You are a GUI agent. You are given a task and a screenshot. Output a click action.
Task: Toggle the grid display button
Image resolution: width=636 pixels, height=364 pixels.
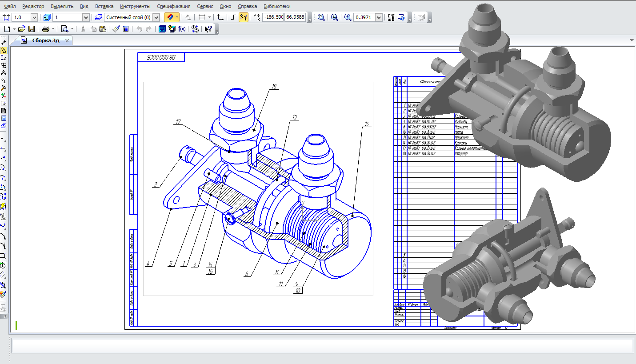202,17
